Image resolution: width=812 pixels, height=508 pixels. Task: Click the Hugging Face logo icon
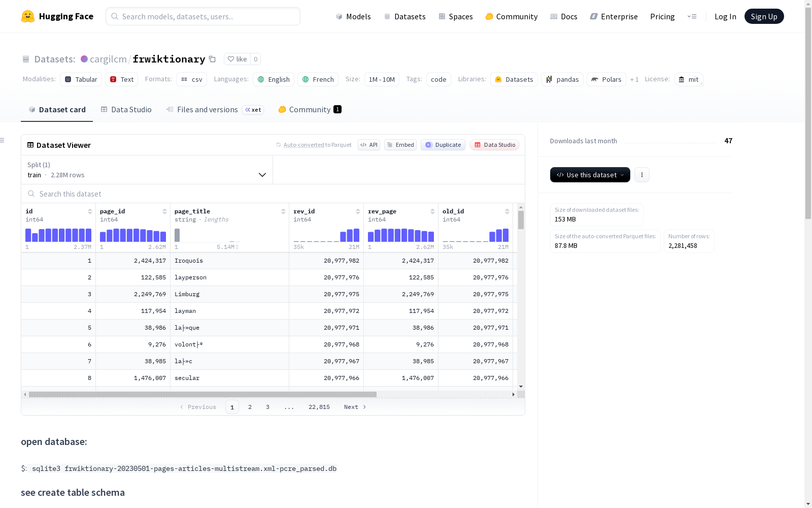click(28, 16)
